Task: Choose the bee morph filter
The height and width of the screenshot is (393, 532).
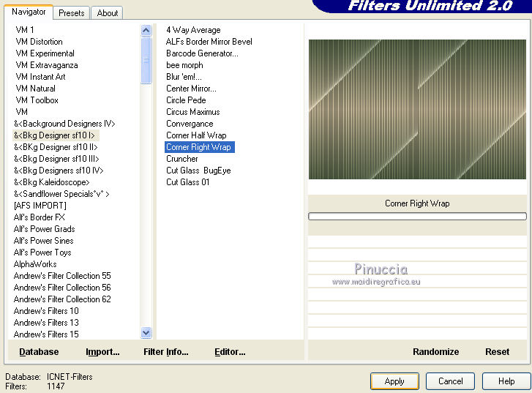Action: [184, 65]
